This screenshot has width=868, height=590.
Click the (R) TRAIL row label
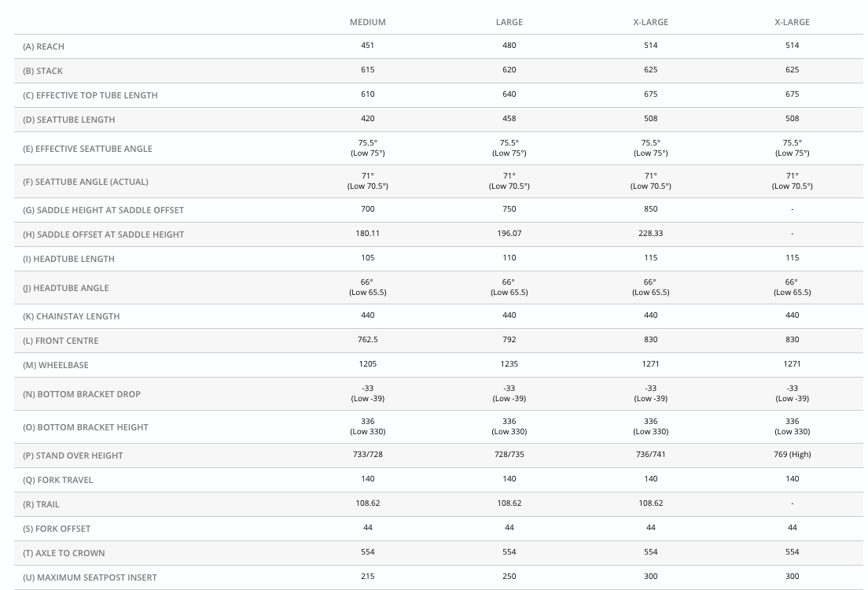42,504
